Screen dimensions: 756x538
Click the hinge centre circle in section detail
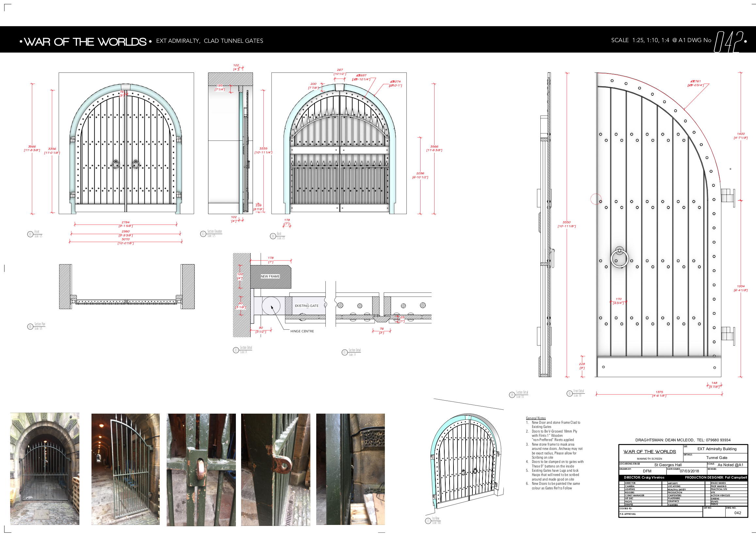pyautogui.click(x=271, y=306)
